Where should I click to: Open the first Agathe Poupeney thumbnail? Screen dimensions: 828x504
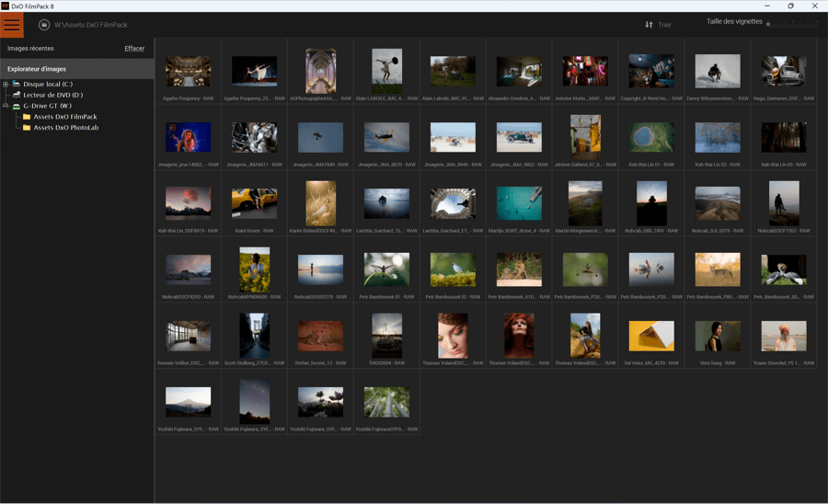[188, 71]
